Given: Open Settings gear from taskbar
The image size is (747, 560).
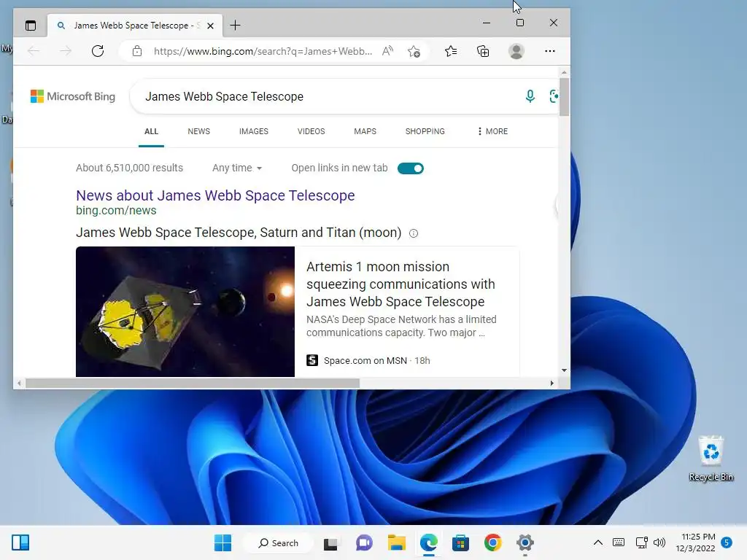Looking at the screenshot, I should pyautogui.click(x=525, y=542).
